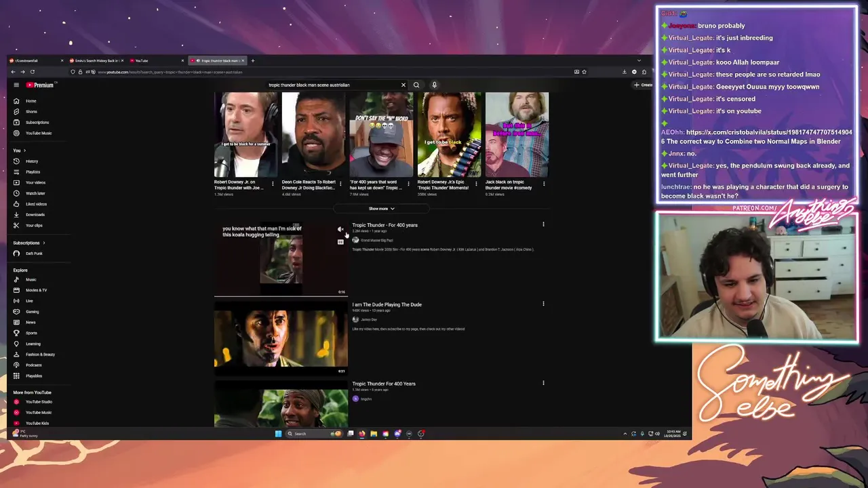Viewport: 868px width, 488px height.
Task: Open browser downloads arrow in toolbar
Action: pyautogui.click(x=624, y=72)
